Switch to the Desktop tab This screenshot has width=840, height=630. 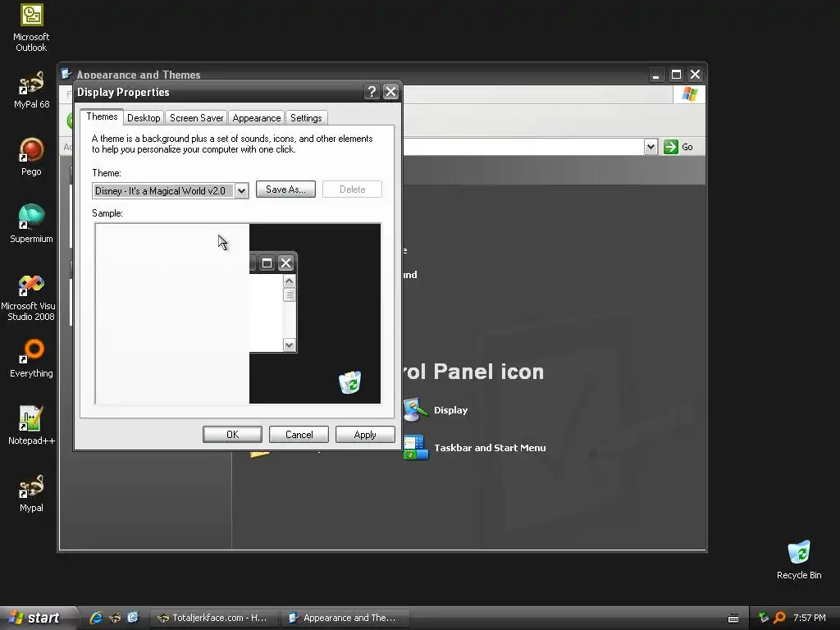tap(144, 118)
